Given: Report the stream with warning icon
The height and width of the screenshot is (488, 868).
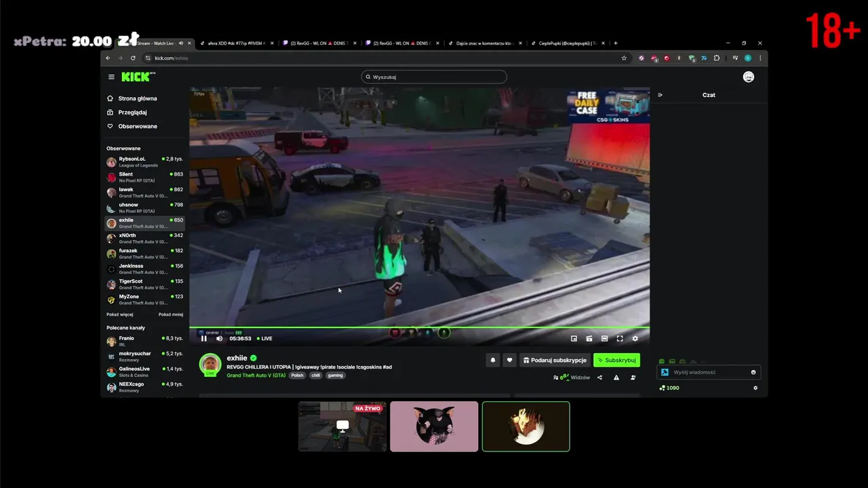Looking at the screenshot, I should pos(616,378).
